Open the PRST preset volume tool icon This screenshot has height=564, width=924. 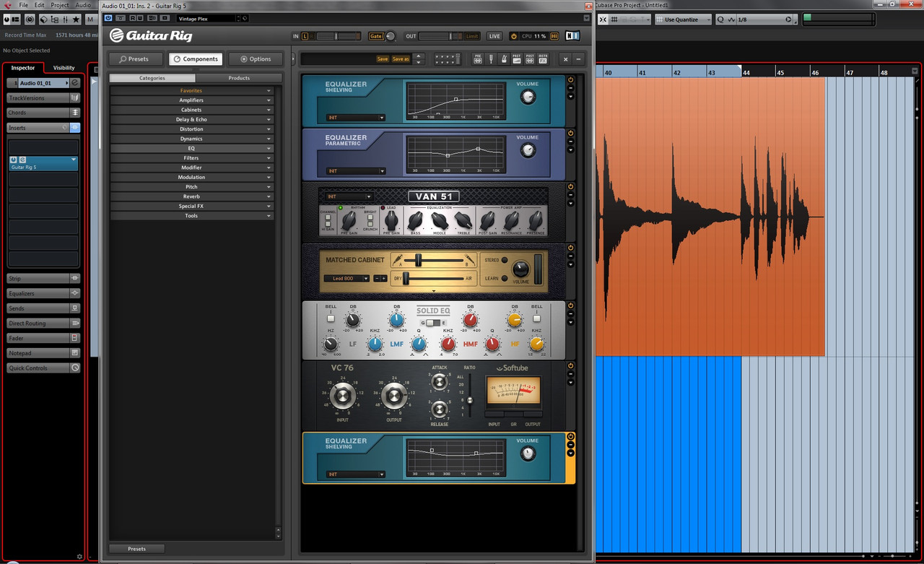[516, 59]
